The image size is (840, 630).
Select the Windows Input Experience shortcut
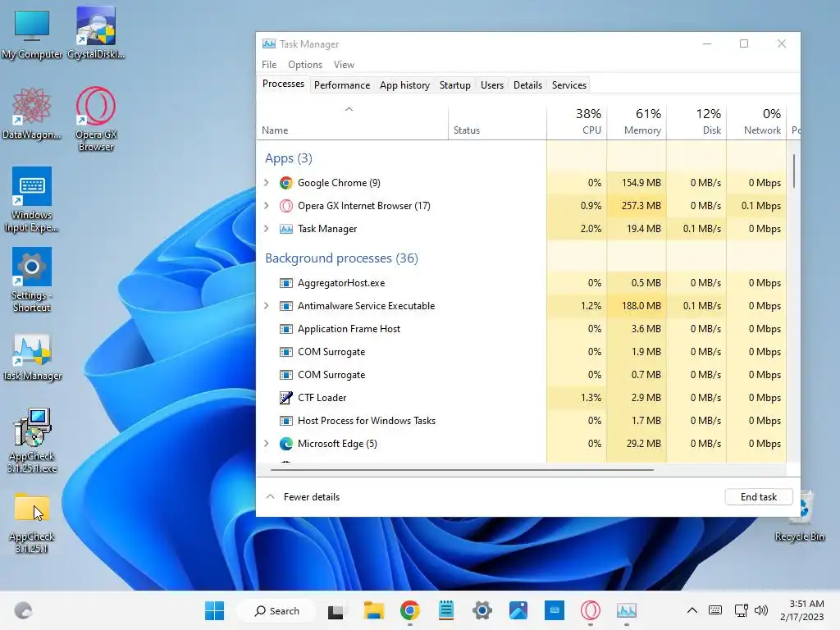(32, 199)
